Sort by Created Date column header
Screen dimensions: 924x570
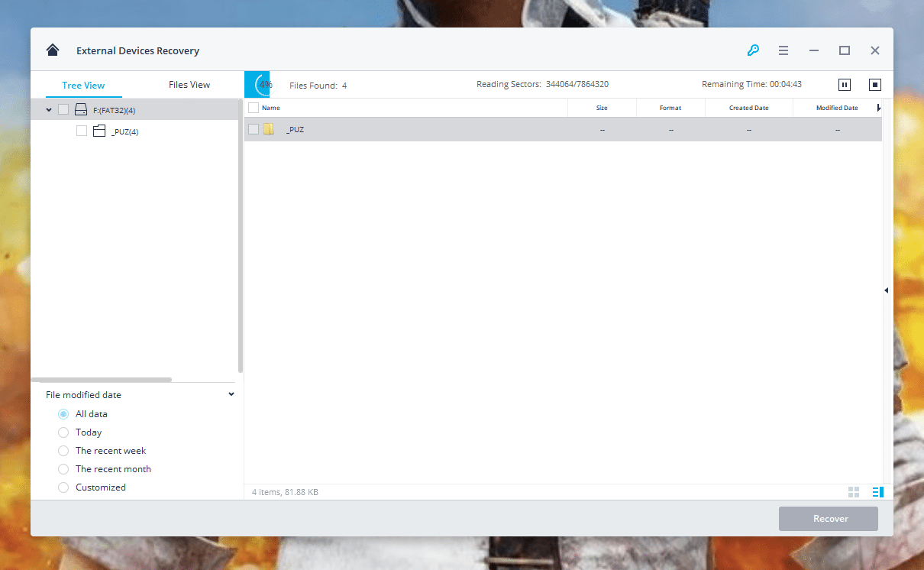click(x=749, y=108)
